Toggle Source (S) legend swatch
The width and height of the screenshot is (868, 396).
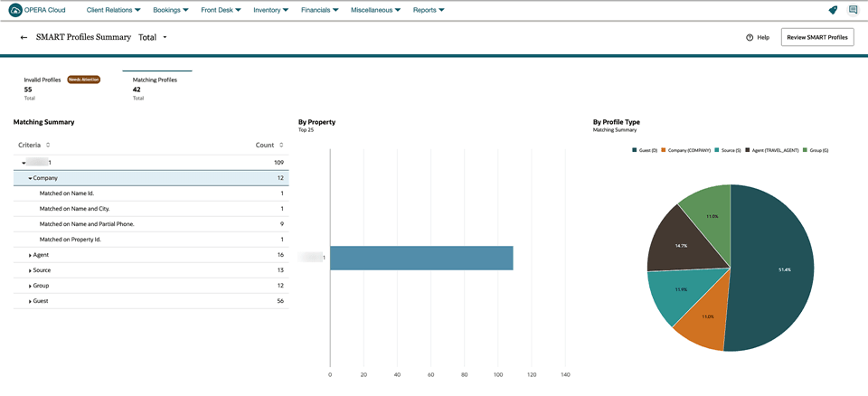717,150
